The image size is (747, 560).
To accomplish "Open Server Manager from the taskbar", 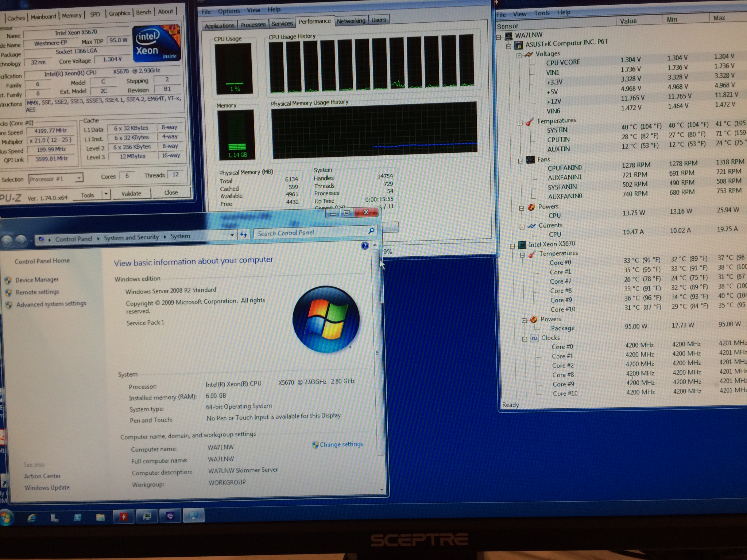I will pos(54,517).
